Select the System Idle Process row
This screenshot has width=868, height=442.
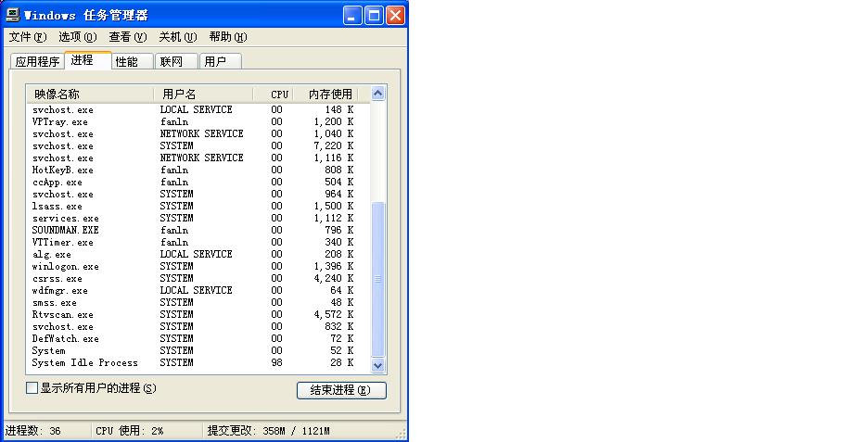[198, 363]
